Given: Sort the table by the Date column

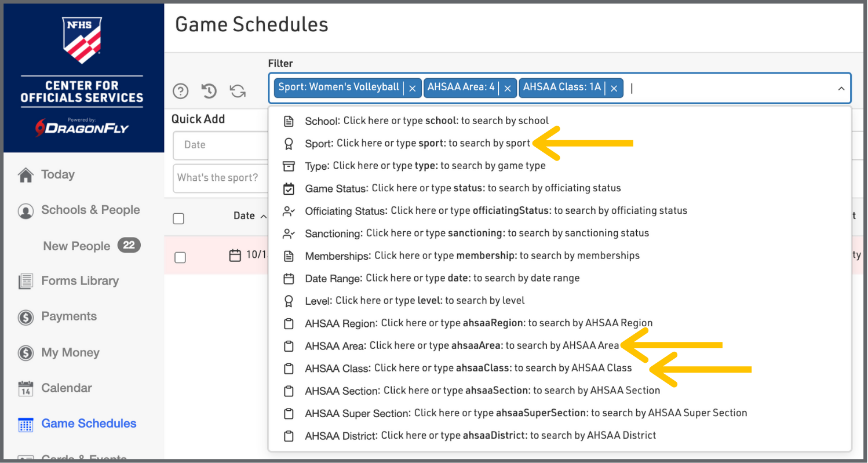Looking at the screenshot, I should click(x=244, y=216).
